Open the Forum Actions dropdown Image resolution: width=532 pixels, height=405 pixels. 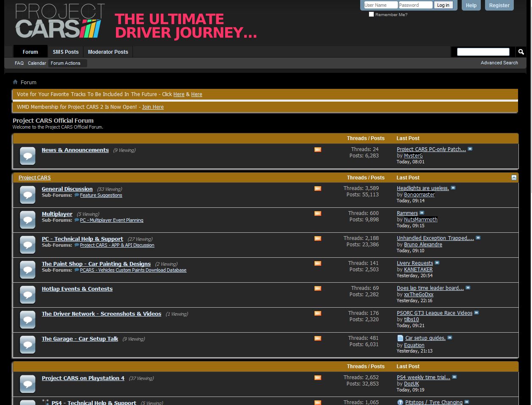tap(68, 63)
